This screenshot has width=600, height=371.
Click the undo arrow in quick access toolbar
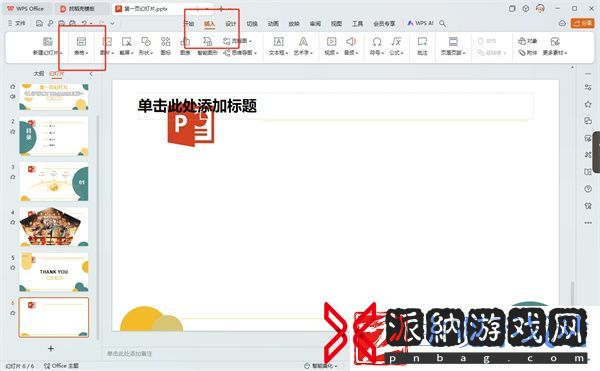[x=84, y=23]
